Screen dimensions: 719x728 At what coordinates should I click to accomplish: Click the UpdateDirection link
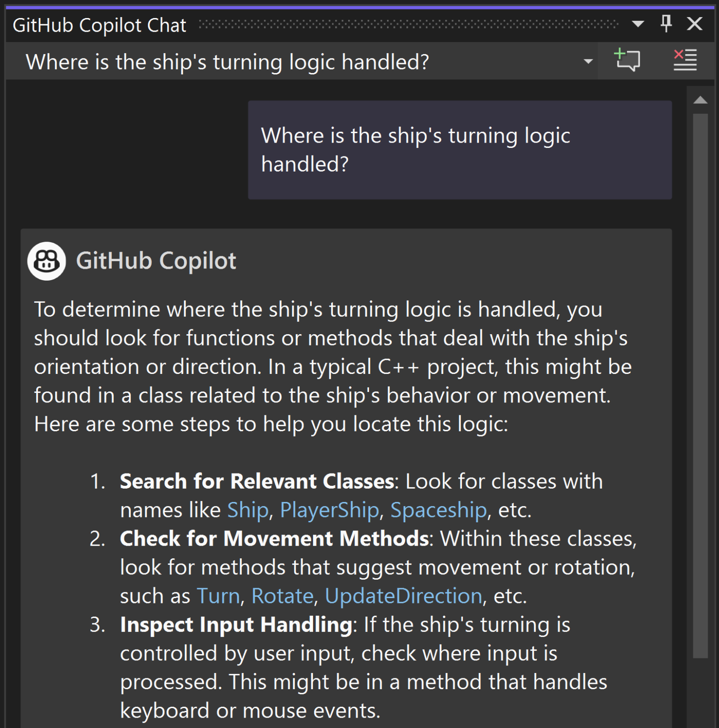click(403, 596)
